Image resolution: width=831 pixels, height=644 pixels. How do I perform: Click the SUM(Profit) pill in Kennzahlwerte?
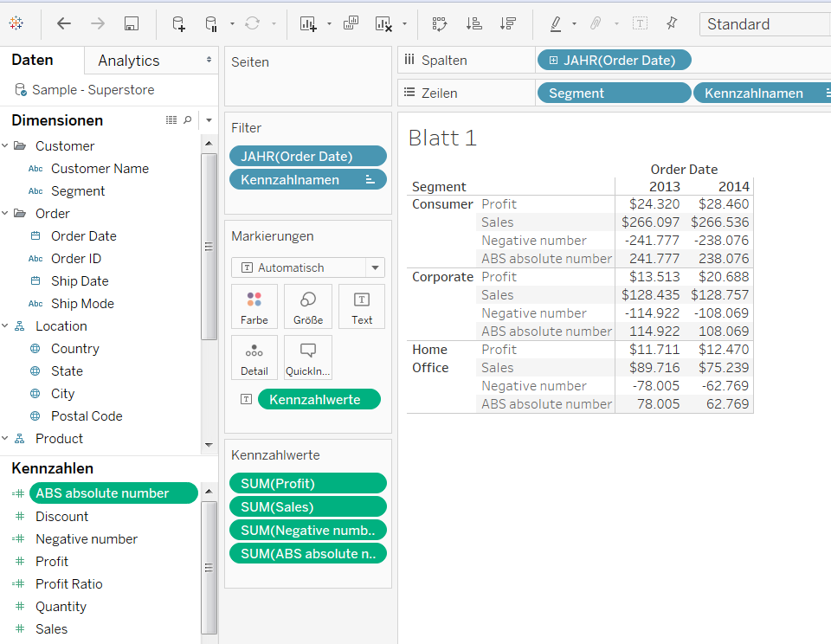click(x=308, y=483)
